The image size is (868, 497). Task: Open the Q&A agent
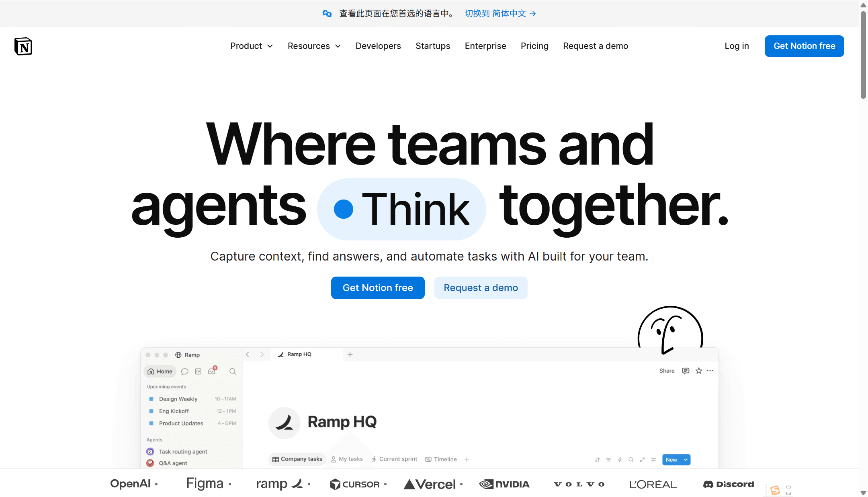point(167,463)
